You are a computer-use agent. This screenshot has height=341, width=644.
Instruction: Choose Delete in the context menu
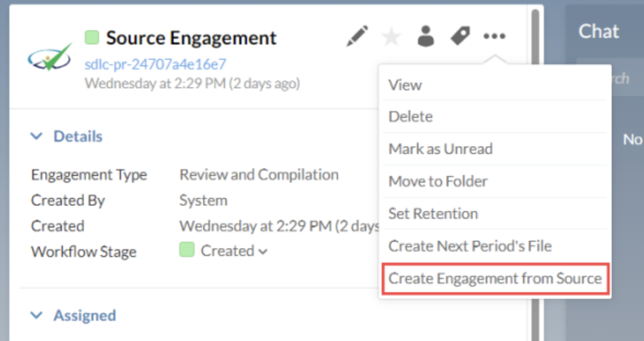click(x=411, y=117)
